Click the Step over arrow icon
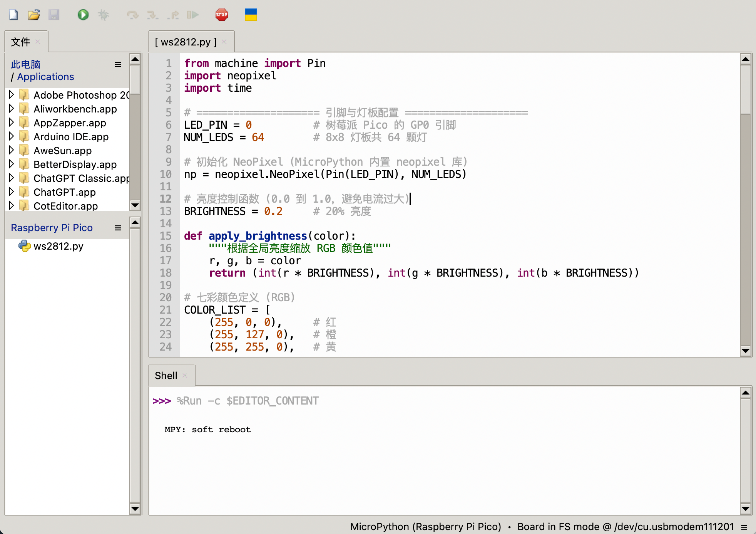Image resolution: width=756 pixels, height=534 pixels. 132,15
